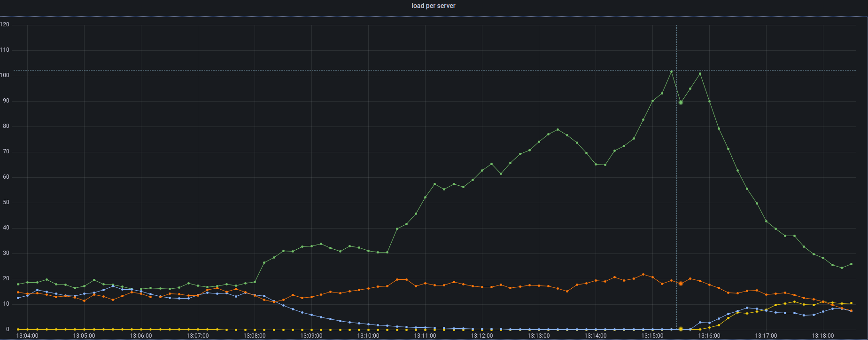The width and height of the screenshot is (868, 340).
Task: Click the 13:18:00 time axis label
Action: [x=823, y=336]
